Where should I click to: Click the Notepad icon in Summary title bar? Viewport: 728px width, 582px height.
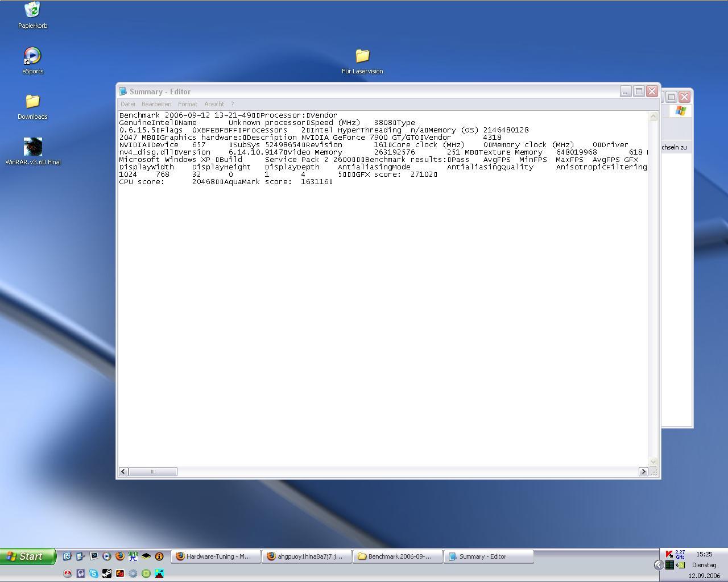(x=123, y=91)
